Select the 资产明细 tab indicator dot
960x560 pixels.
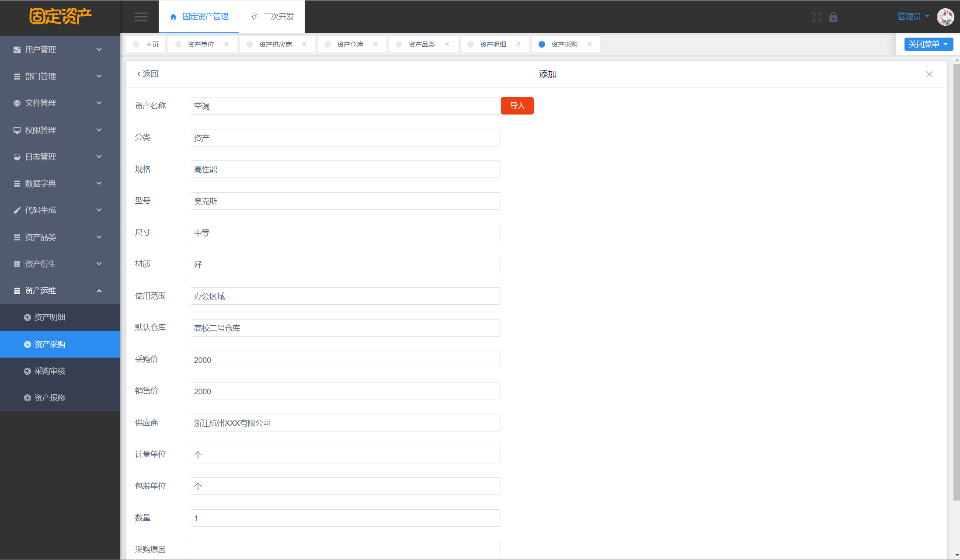[470, 44]
